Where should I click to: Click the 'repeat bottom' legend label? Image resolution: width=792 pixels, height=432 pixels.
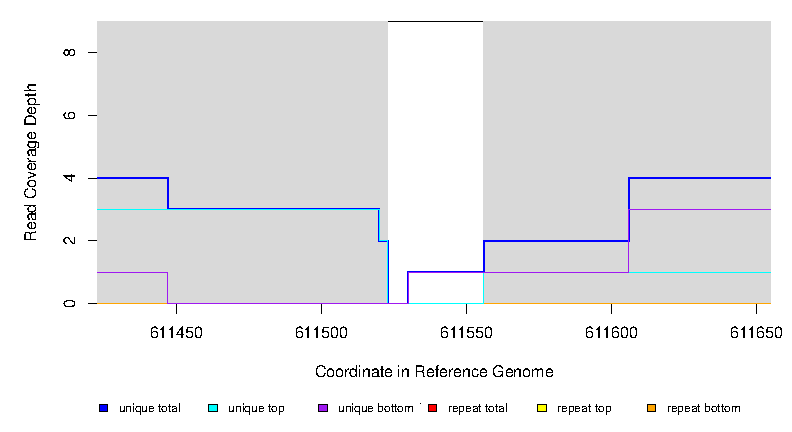click(x=704, y=408)
